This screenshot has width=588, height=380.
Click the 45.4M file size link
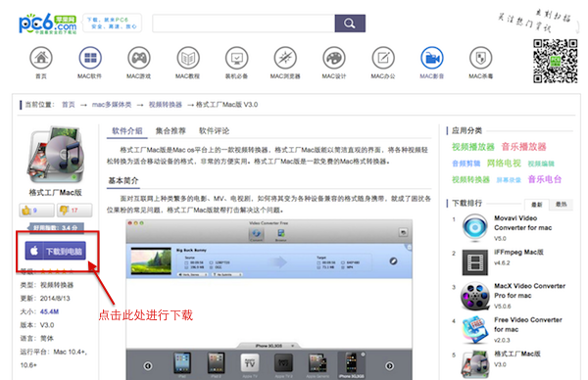(x=50, y=311)
